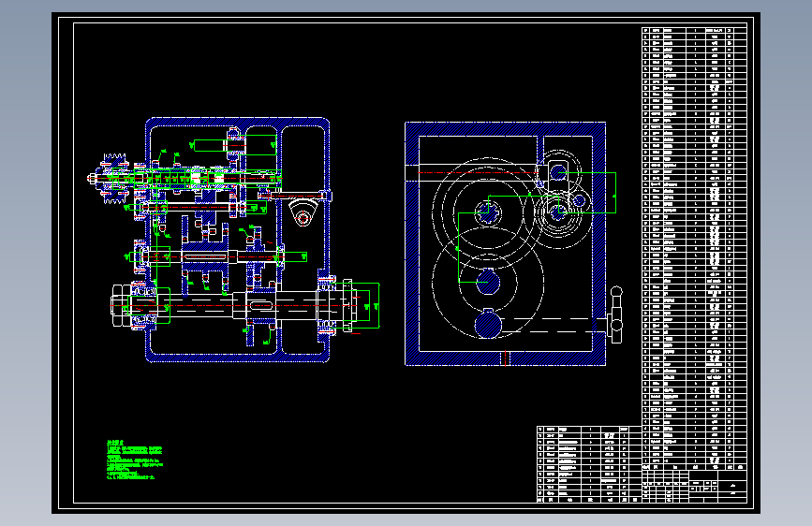Select the red oil drain mark at housing bottom
812x526 pixels.
[x=505, y=358]
